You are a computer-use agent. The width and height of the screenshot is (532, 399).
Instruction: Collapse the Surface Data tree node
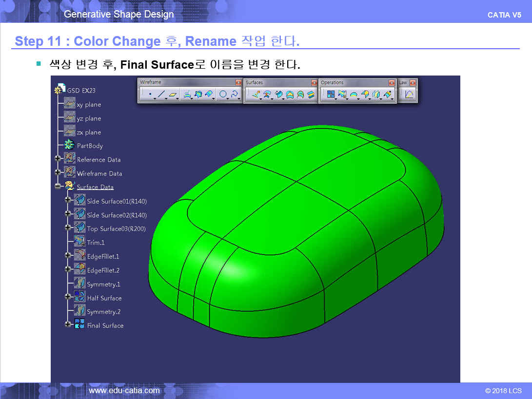click(58, 186)
